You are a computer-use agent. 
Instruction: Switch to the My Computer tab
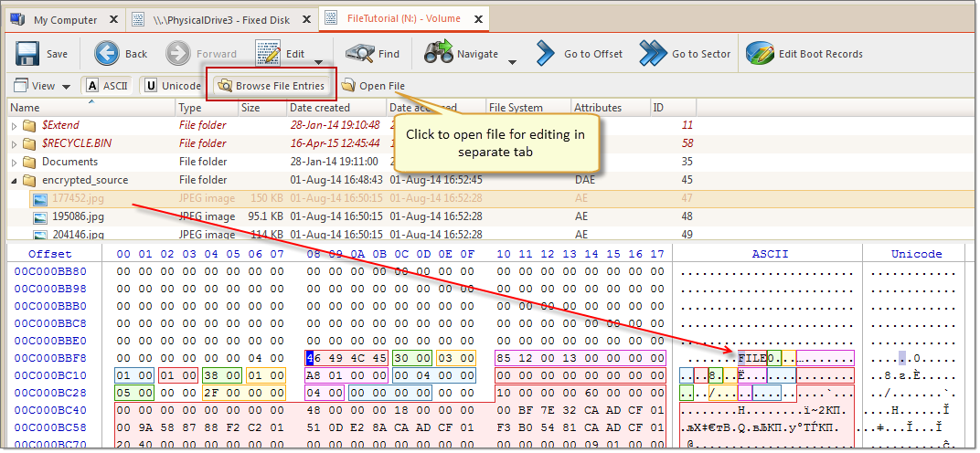(62, 19)
